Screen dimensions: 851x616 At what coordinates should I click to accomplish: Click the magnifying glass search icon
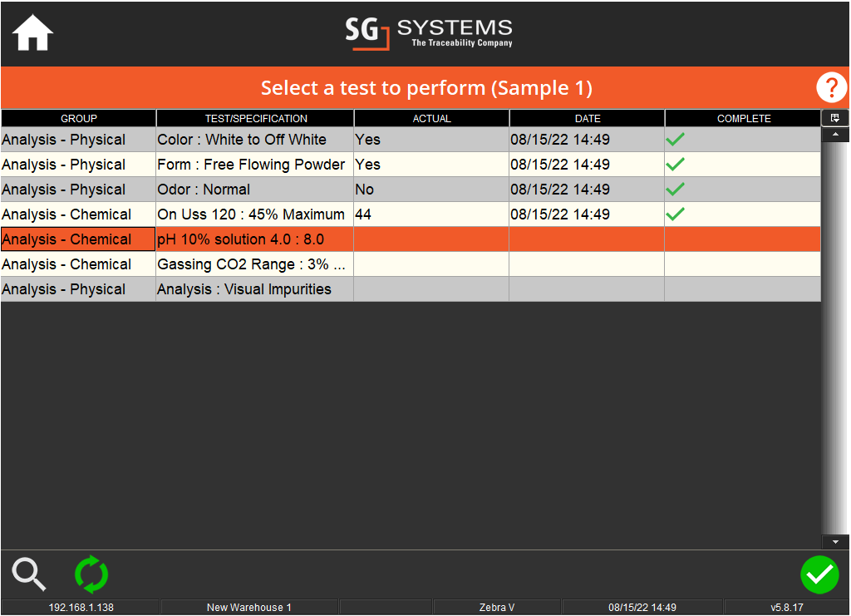coord(29,574)
